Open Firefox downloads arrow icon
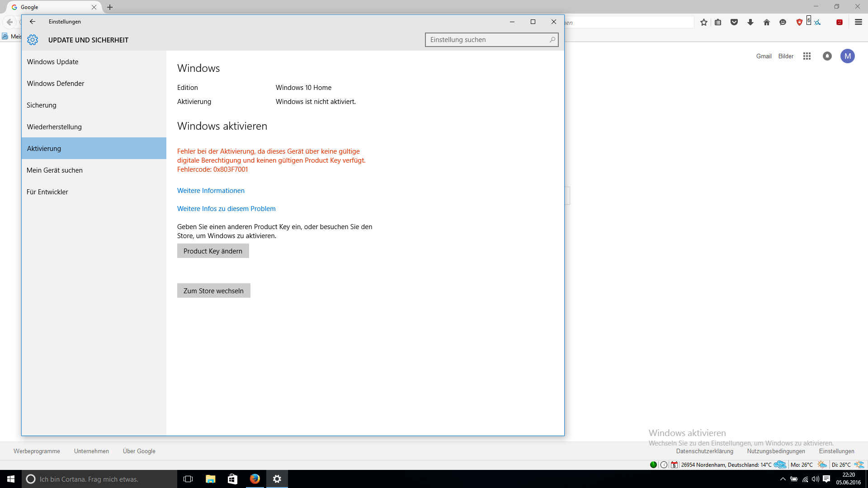The image size is (868, 488). (x=750, y=22)
